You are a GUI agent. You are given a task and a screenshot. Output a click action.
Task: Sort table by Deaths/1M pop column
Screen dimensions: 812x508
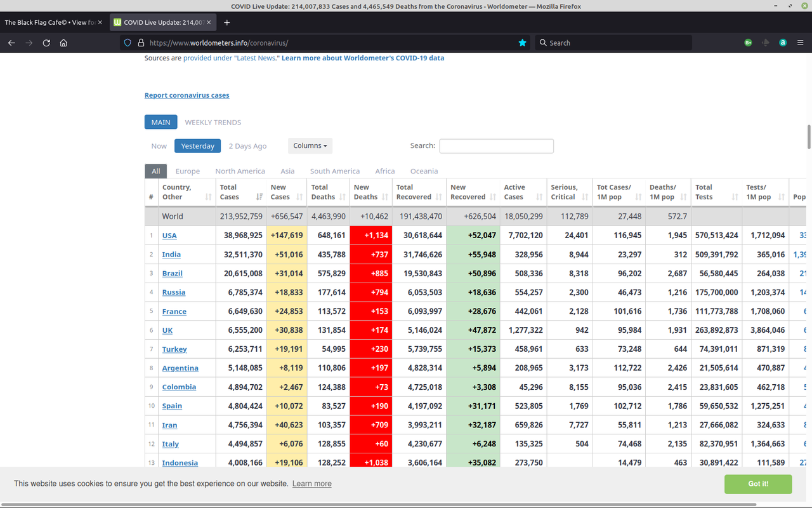click(x=669, y=192)
